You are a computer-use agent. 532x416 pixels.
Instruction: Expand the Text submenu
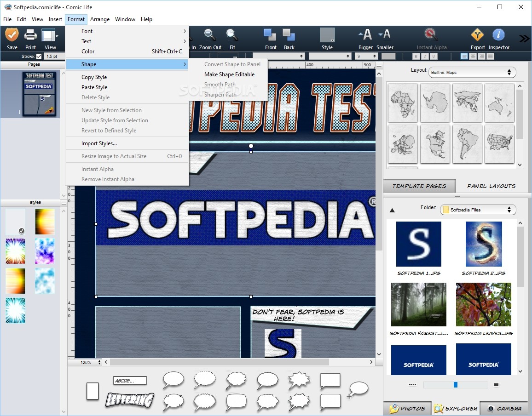click(127, 41)
